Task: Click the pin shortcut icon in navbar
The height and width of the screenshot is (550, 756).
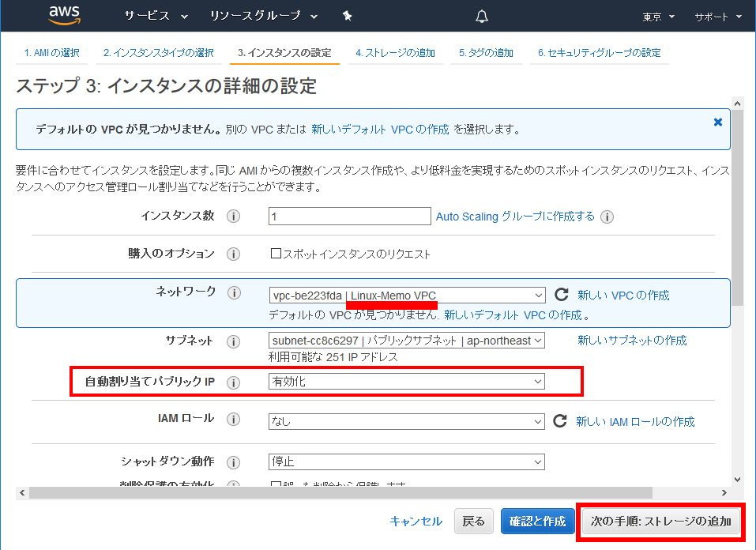Action: pos(347,17)
